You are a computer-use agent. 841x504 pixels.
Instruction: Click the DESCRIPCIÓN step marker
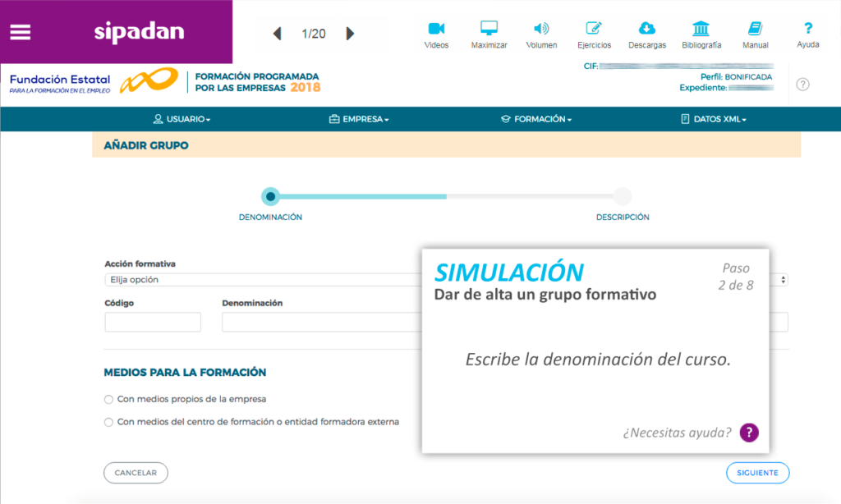[623, 197]
